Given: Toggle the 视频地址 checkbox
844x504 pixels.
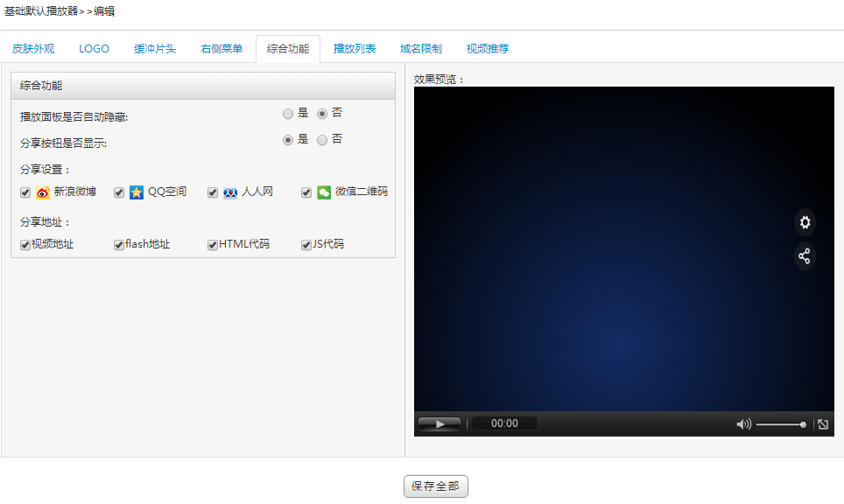Looking at the screenshot, I should point(25,245).
